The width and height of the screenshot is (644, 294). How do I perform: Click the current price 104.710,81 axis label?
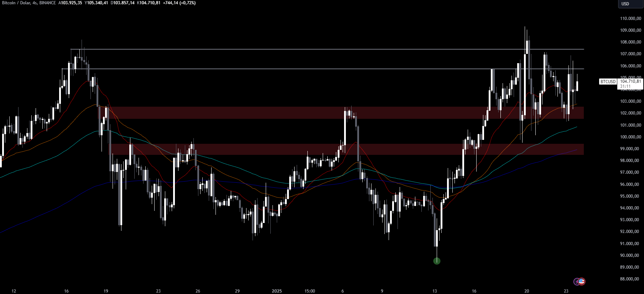[x=630, y=81]
